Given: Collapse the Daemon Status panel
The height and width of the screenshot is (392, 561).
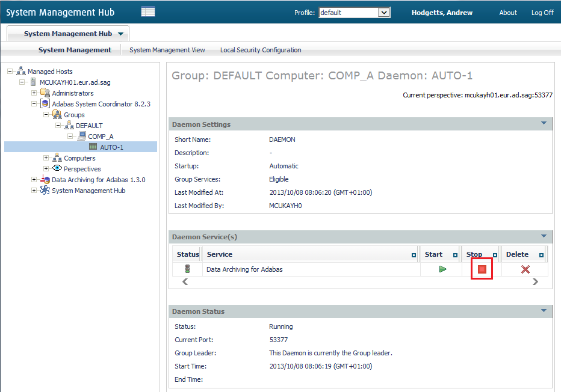Looking at the screenshot, I should (544, 311).
